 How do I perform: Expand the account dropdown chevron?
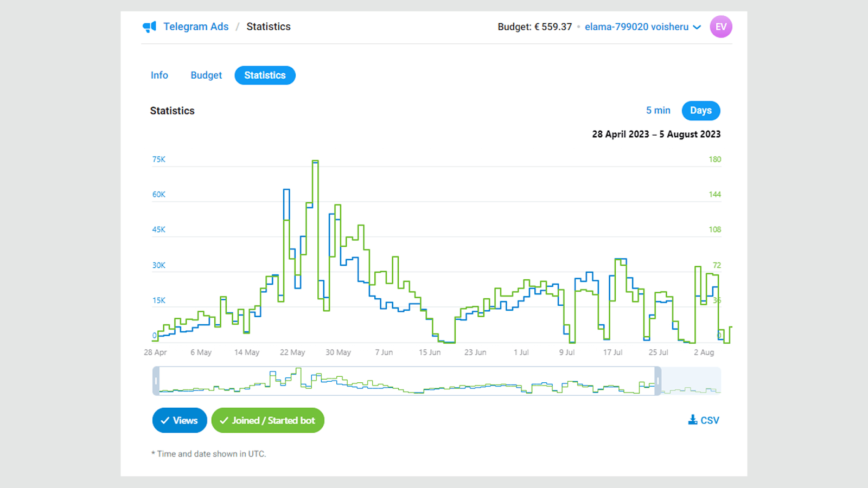tap(697, 27)
